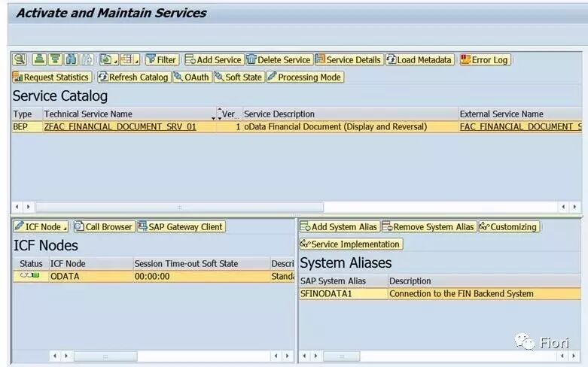This screenshot has height=367, width=588.
Task: Click the ICF Nodes horizontal scrollbar thumb
Action: (x=105, y=356)
